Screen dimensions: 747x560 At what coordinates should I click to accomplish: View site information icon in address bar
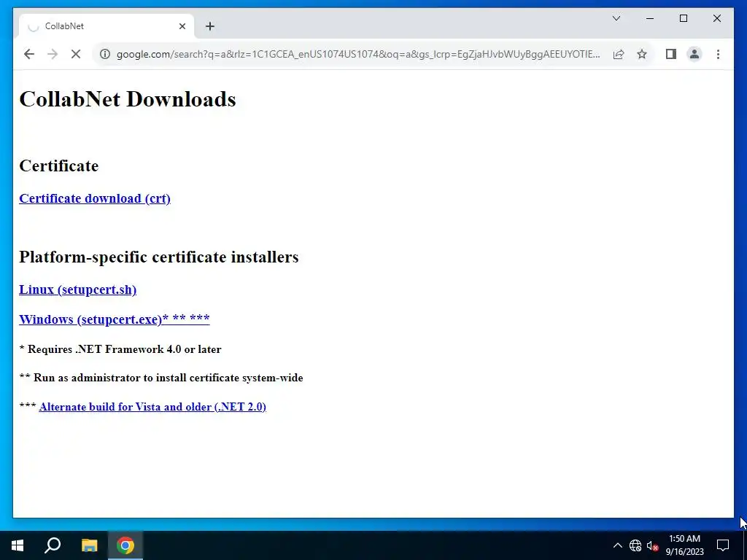(x=105, y=54)
